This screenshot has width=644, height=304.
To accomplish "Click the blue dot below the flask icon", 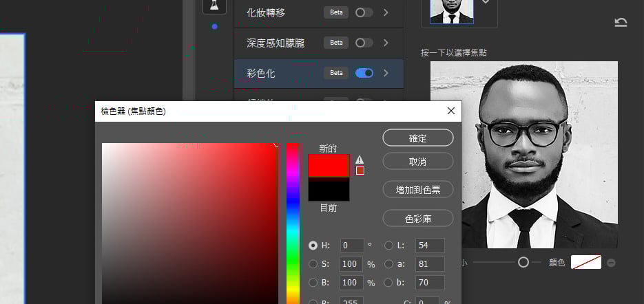I will [x=214, y=27].
